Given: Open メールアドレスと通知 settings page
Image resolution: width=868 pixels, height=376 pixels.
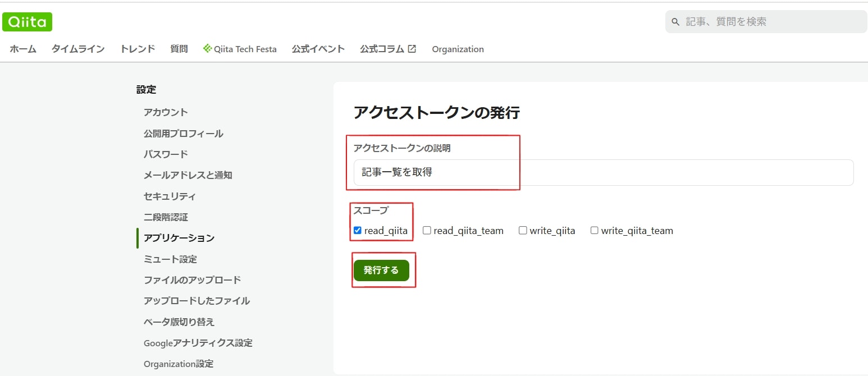Looking at the screenshot, I should [x=188, y=175].
